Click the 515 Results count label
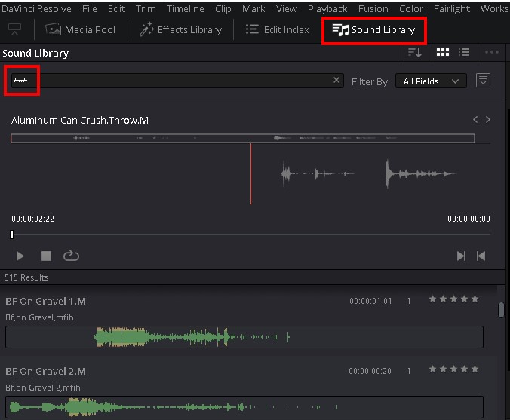The width and height of the screenshot is (510, 420). tap(26, 277)
